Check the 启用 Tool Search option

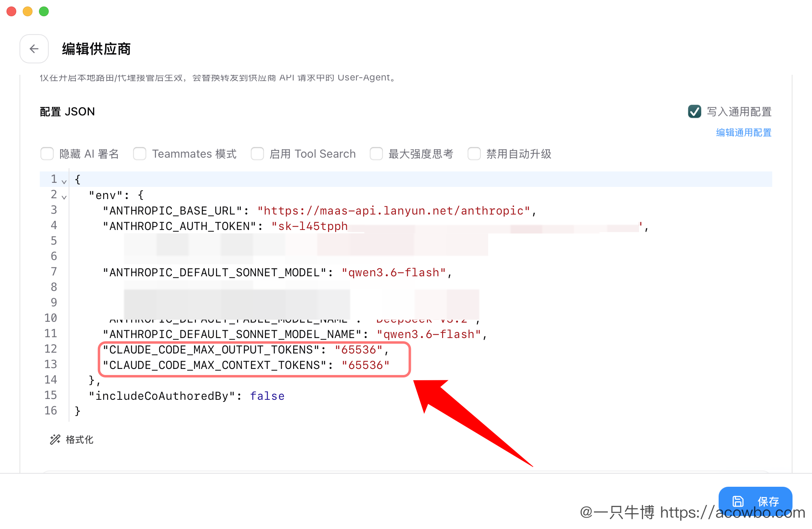click(257, 154)
